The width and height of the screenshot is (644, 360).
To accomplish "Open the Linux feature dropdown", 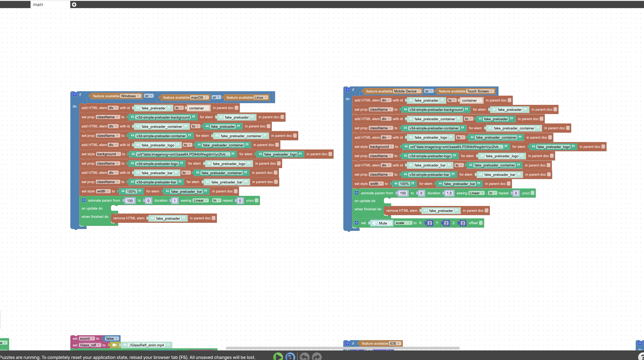I will (x=261, y=97).
